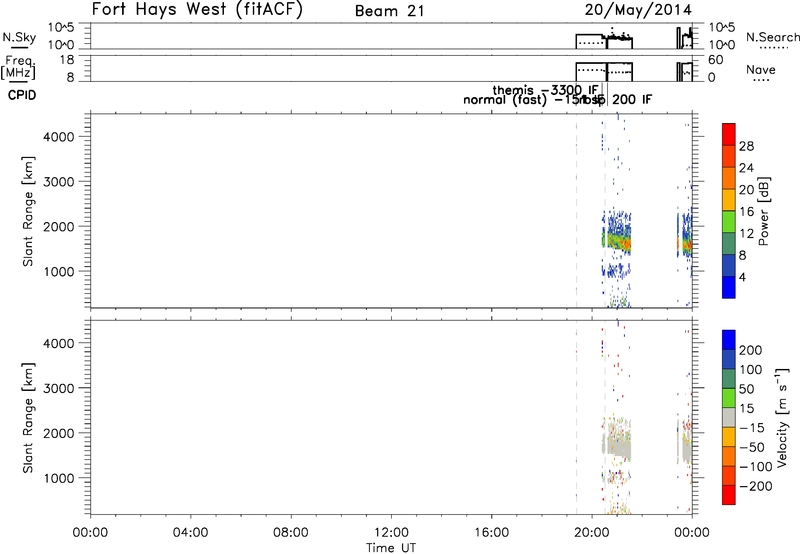Click the '12:00' time tick label
This screenshot has width=800, height=554.
[391, 533]
